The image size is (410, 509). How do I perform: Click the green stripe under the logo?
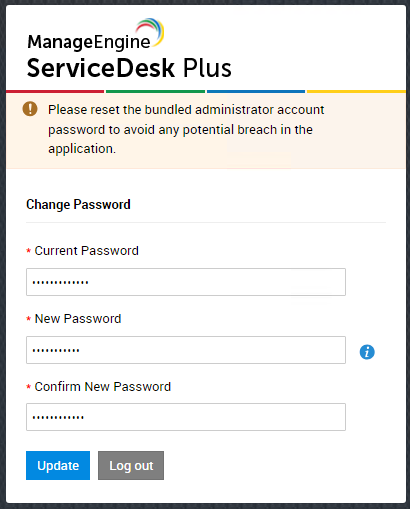click(x=155, y=91)
